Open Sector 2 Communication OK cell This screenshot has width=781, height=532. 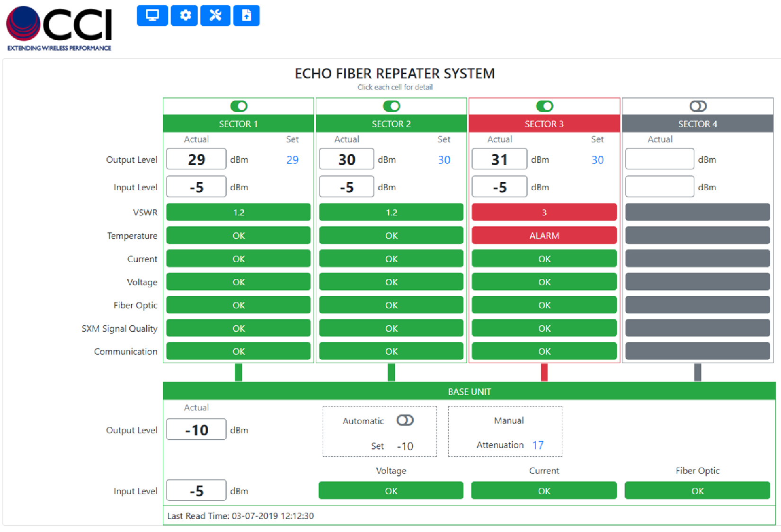pyautogui.click(x=391, y=351)
